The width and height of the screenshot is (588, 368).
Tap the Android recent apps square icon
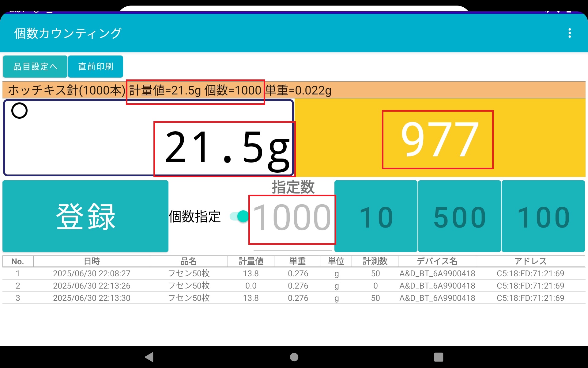pyautogui.click(x=439, y=357)
